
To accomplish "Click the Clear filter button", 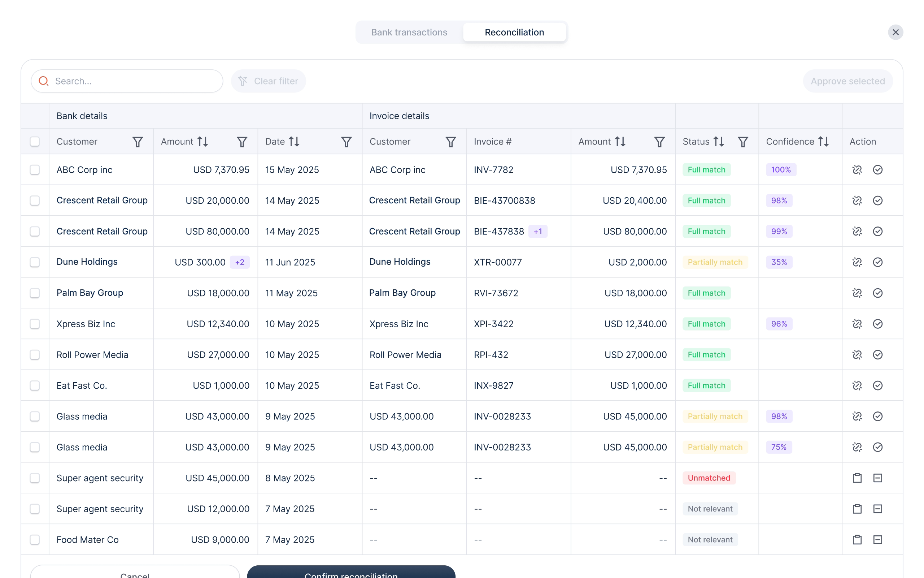I will (x=269, y=81).
